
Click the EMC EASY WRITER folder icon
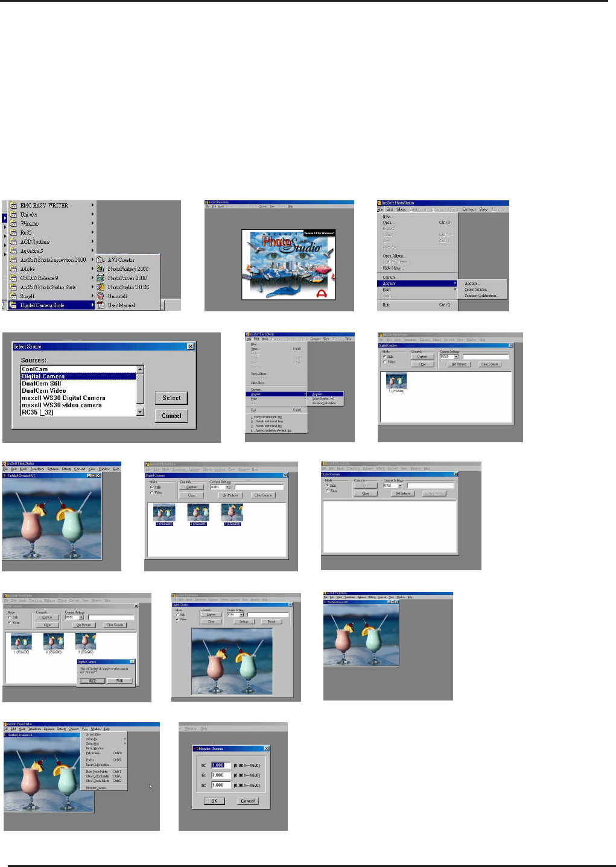point(13,205)
